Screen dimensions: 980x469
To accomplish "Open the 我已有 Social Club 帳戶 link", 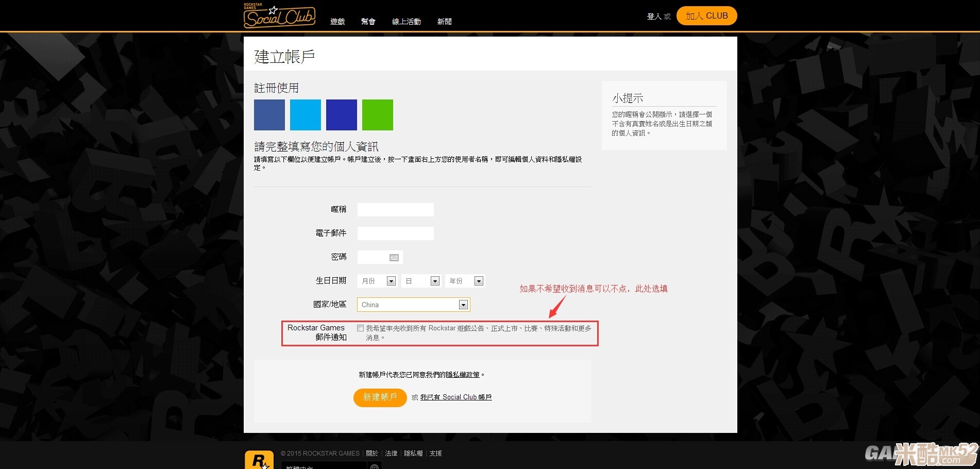I will (456, 397).
